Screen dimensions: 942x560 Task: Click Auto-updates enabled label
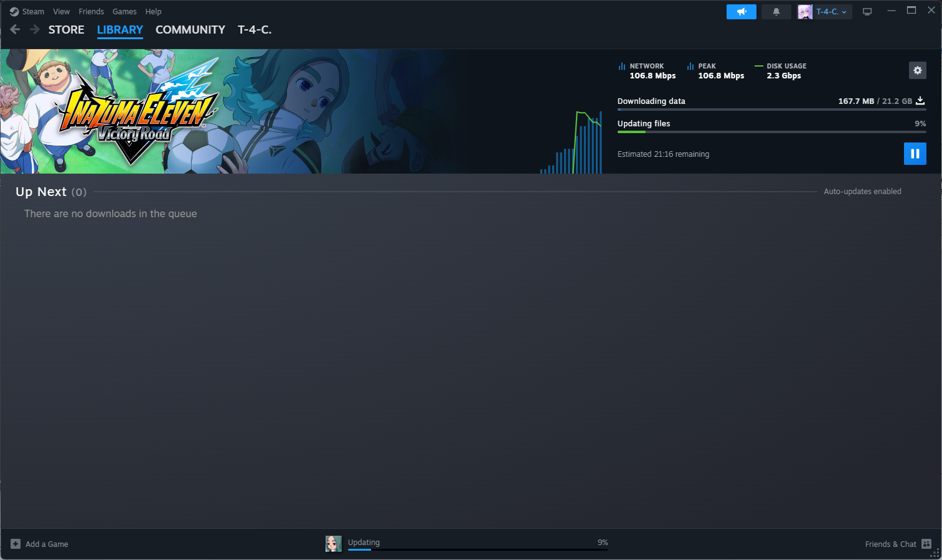(x=862, y=192)
